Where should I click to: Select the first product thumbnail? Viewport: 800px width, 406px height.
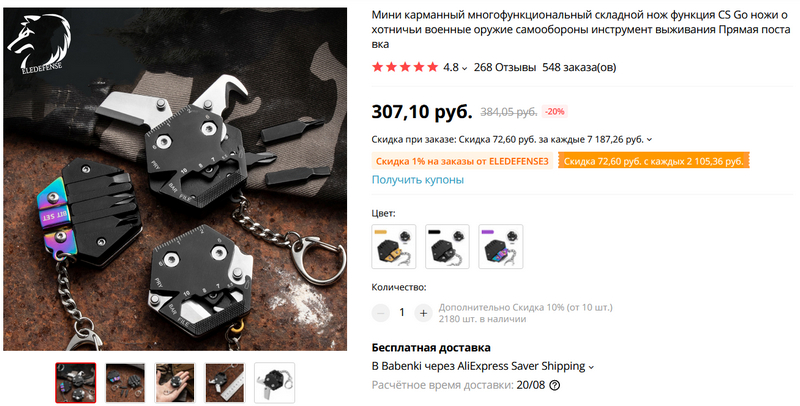[76, 383]
